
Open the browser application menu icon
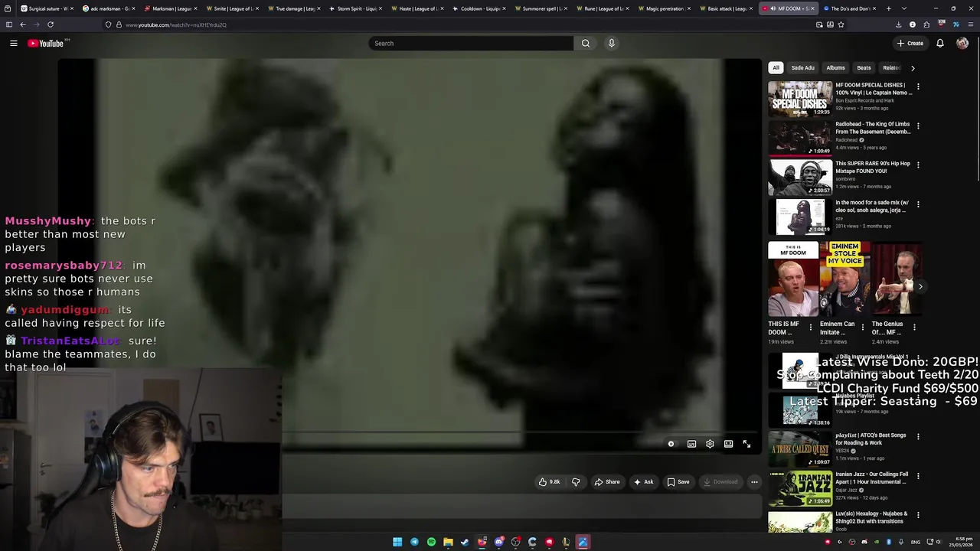969,24
